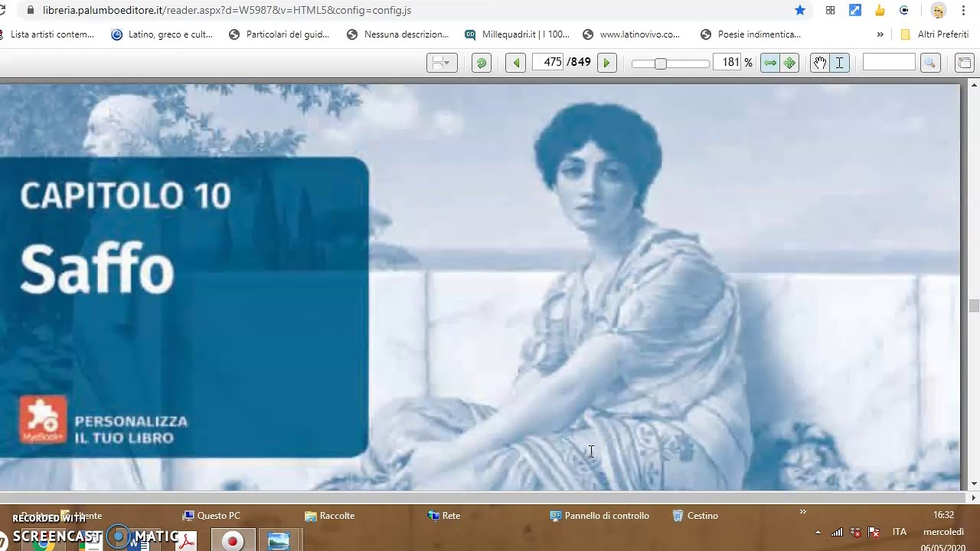Viewport: 980px width, 551px height.
Task: Click the network signal tray icon
Action: [x=837, y=533]
